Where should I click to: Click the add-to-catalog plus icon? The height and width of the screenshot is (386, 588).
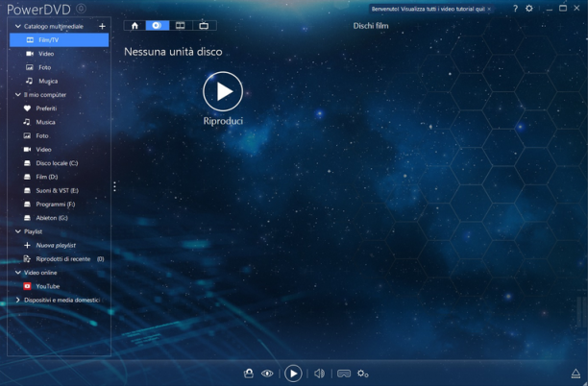102,26
